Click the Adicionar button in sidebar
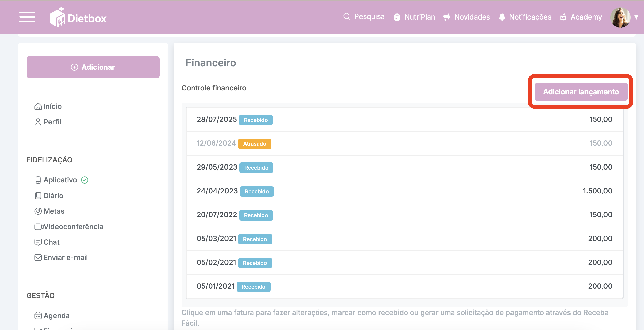 click(93, 67)
